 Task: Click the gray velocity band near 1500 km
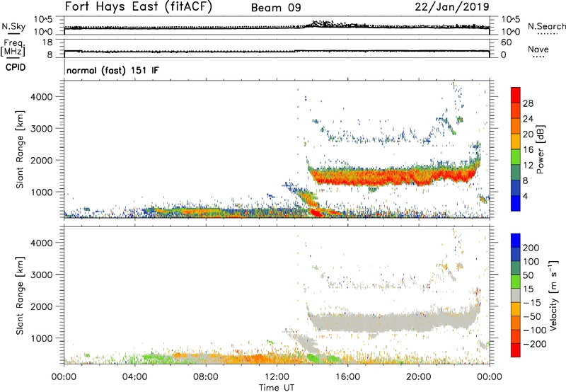393,322
